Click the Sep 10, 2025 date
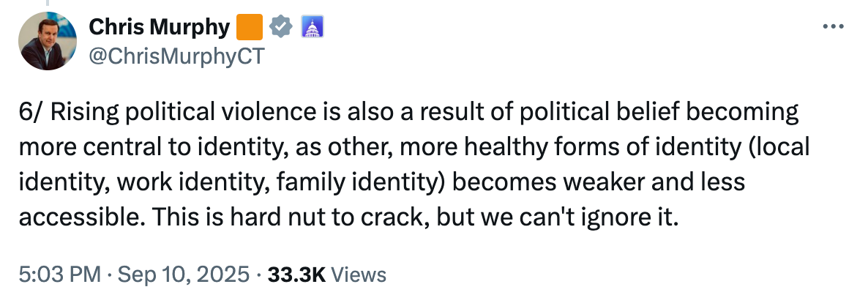The image size is (868, 306). click(183, 275)
